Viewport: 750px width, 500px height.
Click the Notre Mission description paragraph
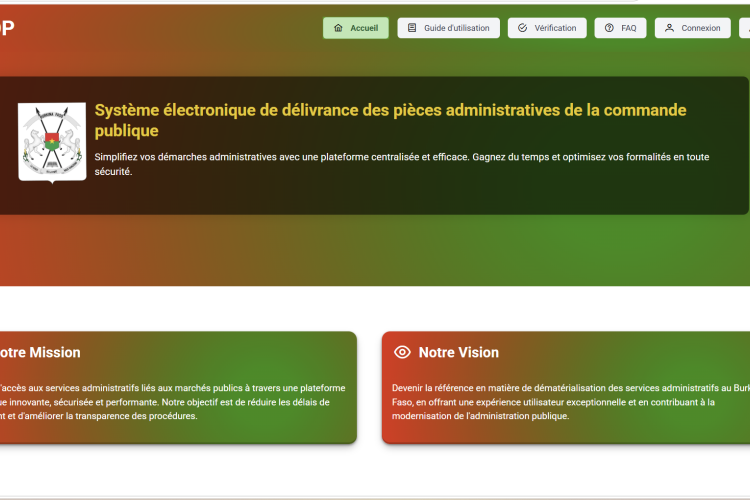170,401
